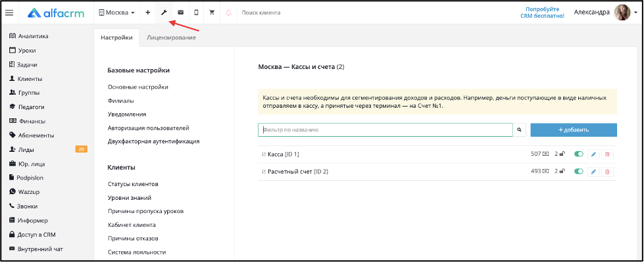Open Педагоги in sidebar
This screenshot has width=644, height=263.
tap(27, 107)
